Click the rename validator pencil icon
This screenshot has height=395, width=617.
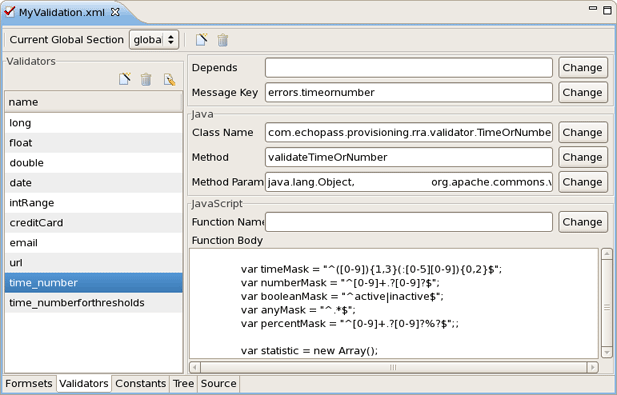coord(170,79)
